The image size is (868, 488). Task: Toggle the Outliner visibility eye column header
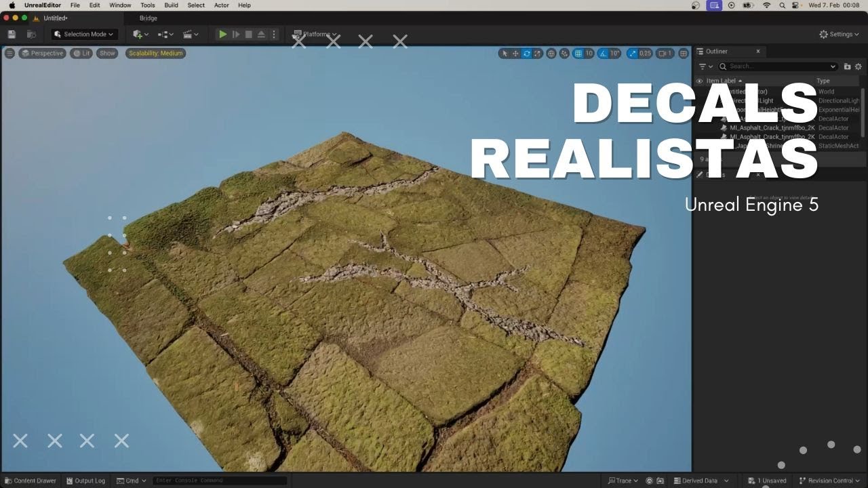(x=700, y=81)
